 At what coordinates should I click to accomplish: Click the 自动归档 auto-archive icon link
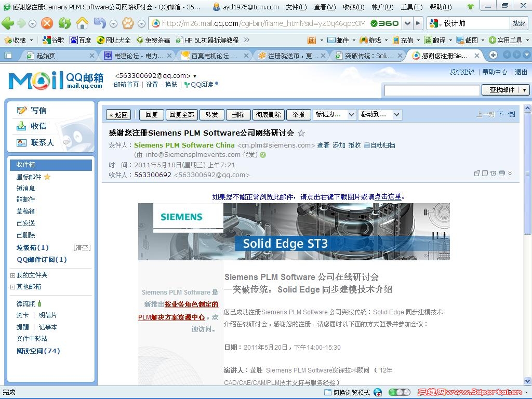point(379,145)
